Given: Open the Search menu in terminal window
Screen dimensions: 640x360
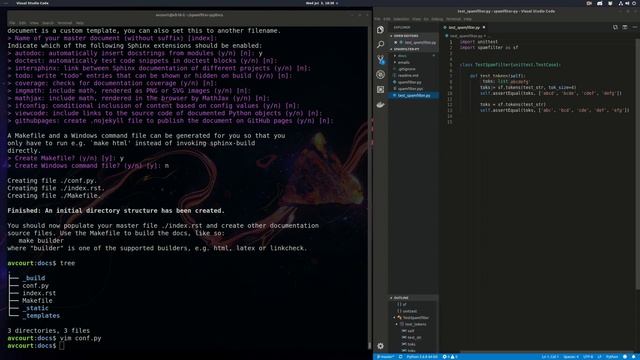Looking at the screenshot, I should [48, 23].
